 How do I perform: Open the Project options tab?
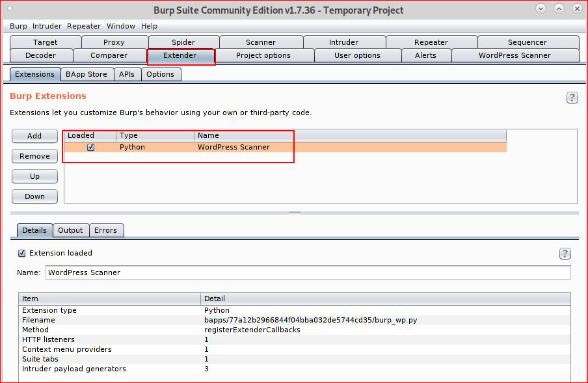tap(263, 55)
